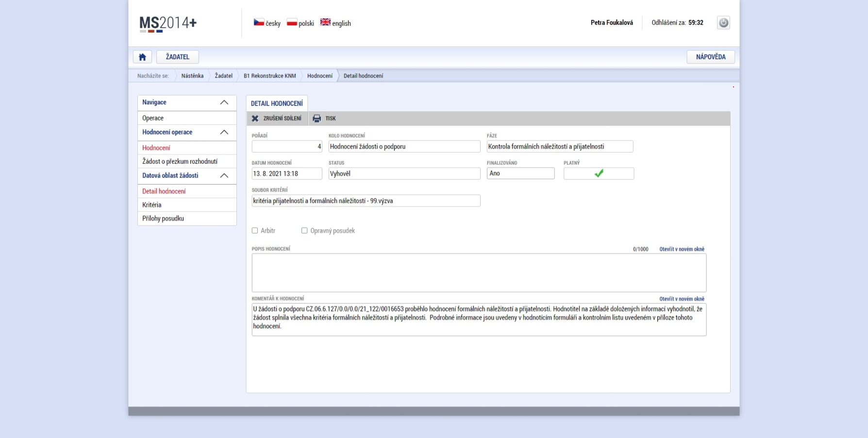Click the Status field showing Vyhověl
Screen dimensions: 868x438
404,173
